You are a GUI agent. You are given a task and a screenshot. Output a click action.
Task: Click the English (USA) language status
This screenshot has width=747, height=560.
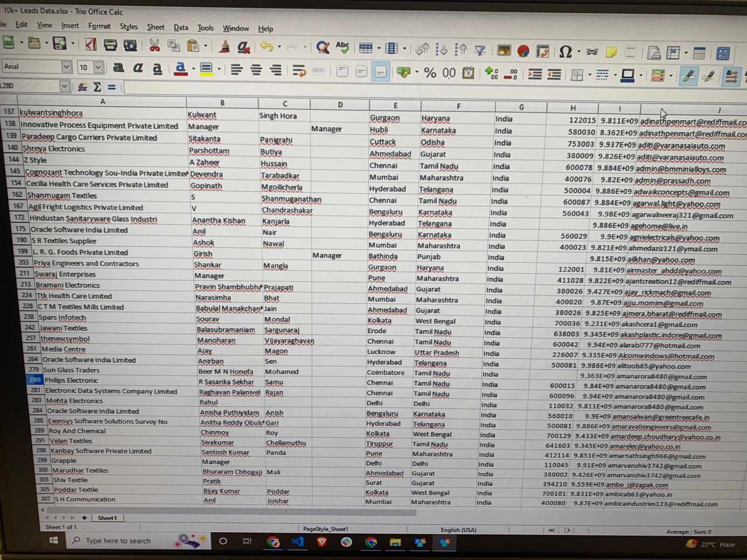(458, 530)
